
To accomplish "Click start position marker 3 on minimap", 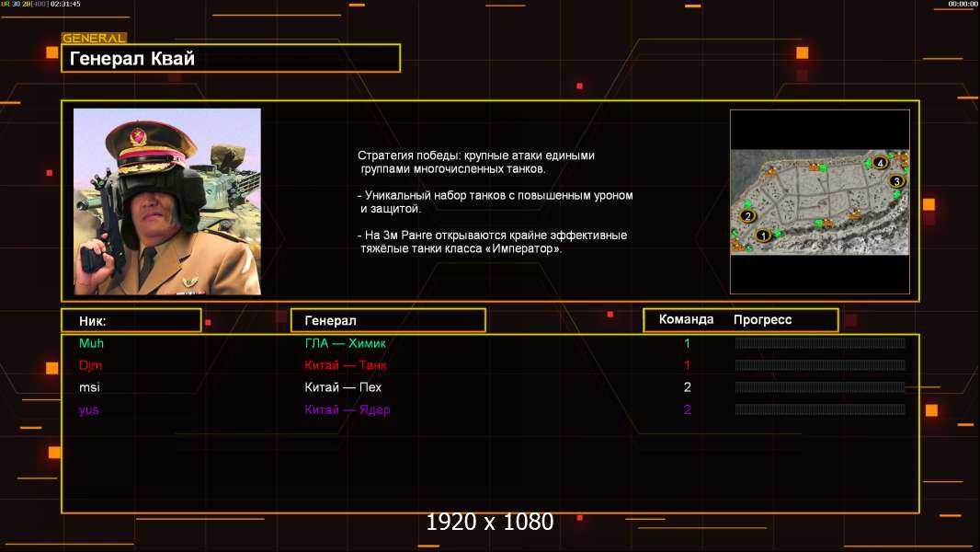I will point(897,180).
